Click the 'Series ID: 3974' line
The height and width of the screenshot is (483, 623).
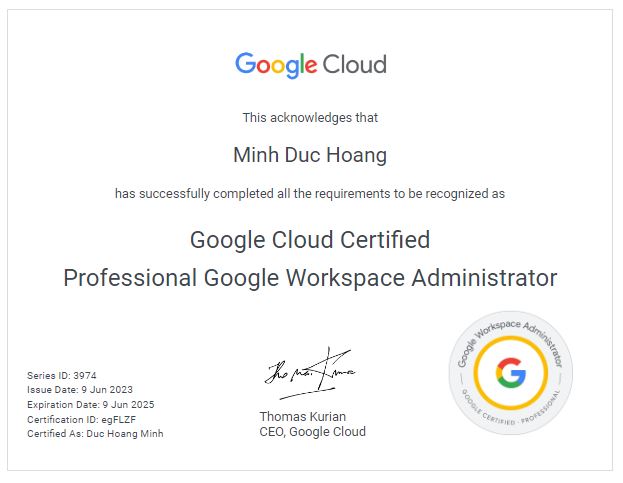click(x=62, y=375)
